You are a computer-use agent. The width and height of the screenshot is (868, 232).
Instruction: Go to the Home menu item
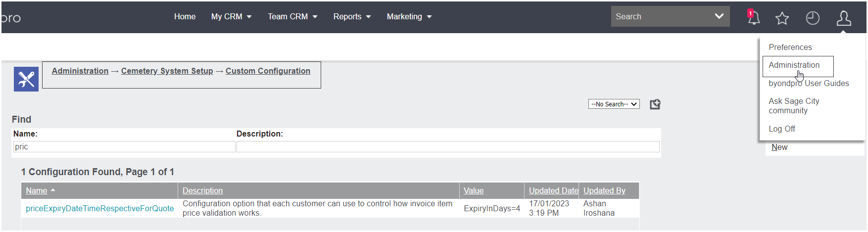click(185, 16)
